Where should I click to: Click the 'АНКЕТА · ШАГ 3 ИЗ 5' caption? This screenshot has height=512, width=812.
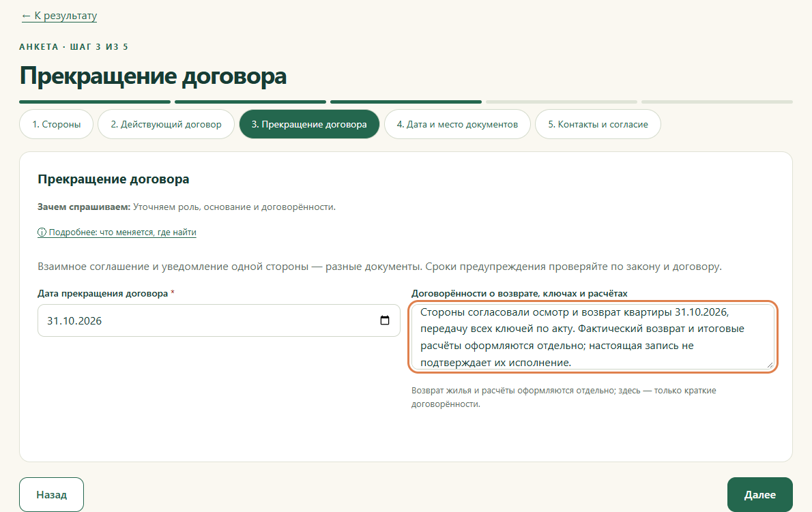(74, 46)
